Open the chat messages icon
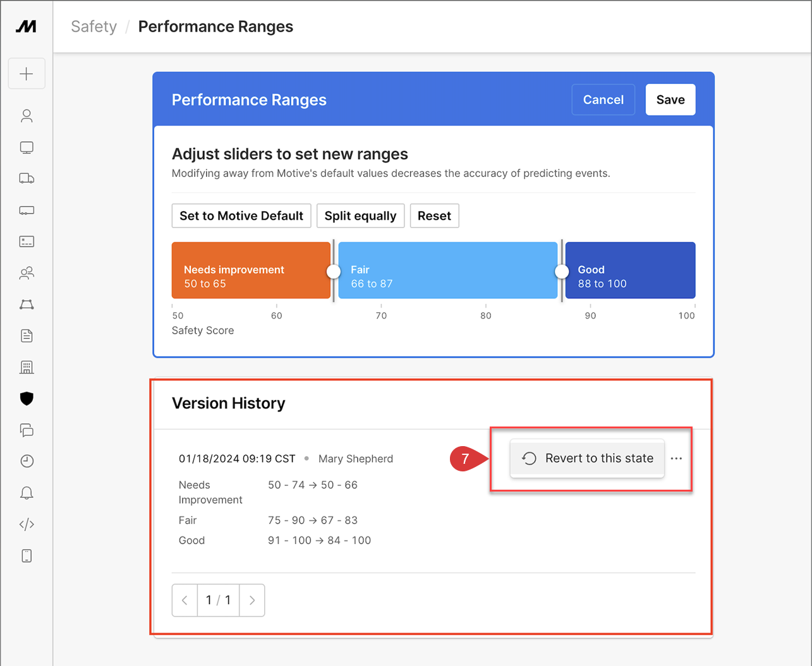This screenshot has height=666, width=812. pyautogui.click(x=27, y=430)
